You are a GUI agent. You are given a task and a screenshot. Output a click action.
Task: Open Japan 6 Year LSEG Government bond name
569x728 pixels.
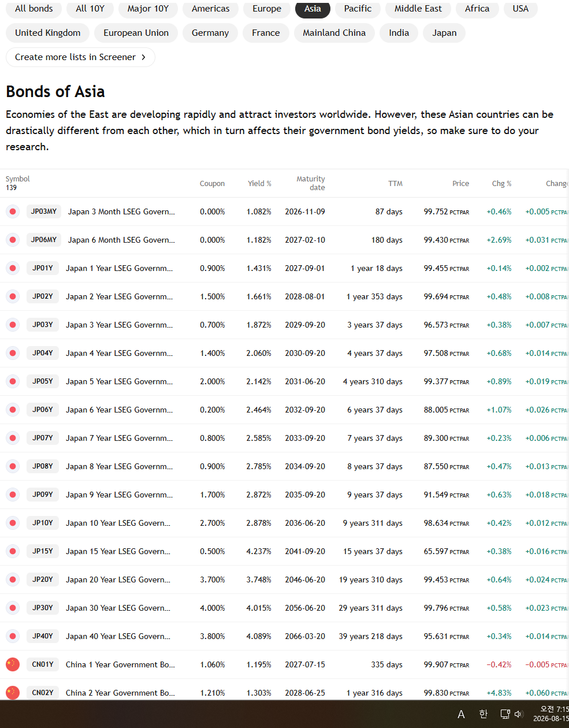[119, 410]
